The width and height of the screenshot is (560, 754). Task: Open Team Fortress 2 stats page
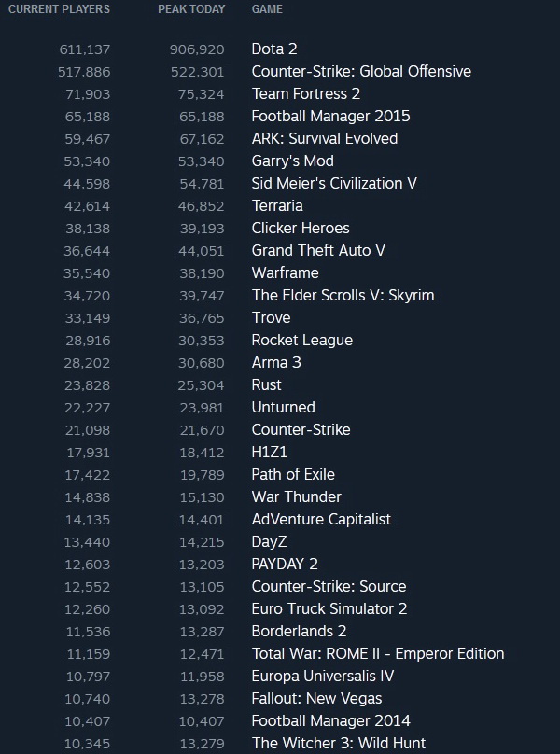point(305,93)
